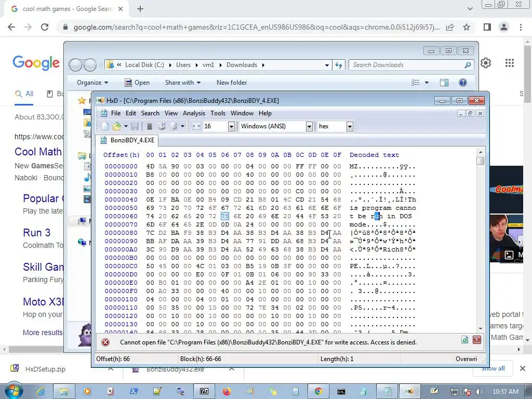
Task: Click the search magnifier in Search Downloads
Action: 468,65
